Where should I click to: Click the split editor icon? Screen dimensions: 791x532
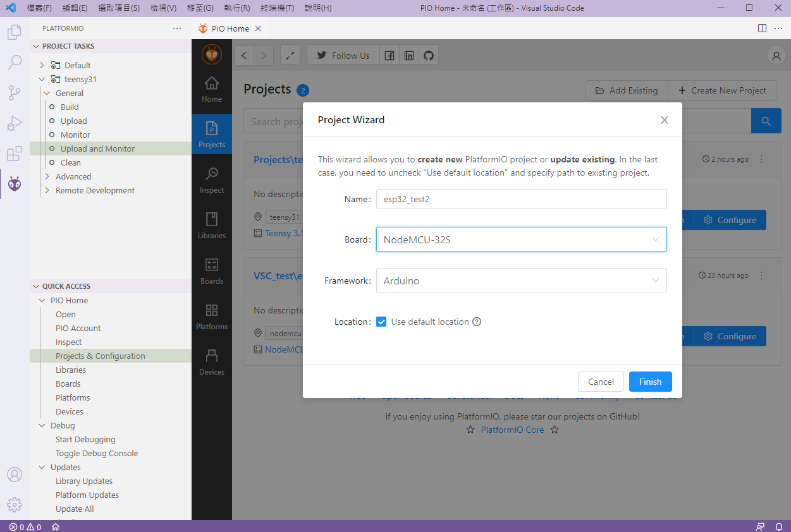point(763,28)
